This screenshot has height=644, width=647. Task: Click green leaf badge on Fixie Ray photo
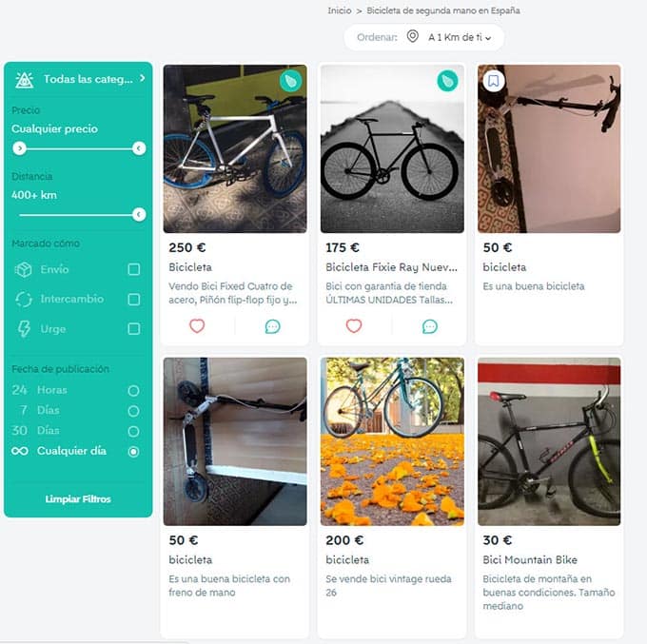point(447,82)
